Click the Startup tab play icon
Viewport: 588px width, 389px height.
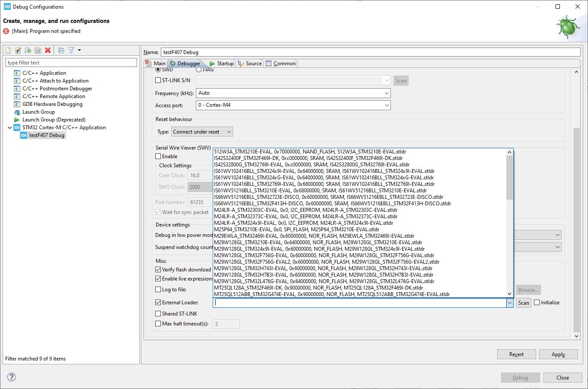click(x=212, y=64)
